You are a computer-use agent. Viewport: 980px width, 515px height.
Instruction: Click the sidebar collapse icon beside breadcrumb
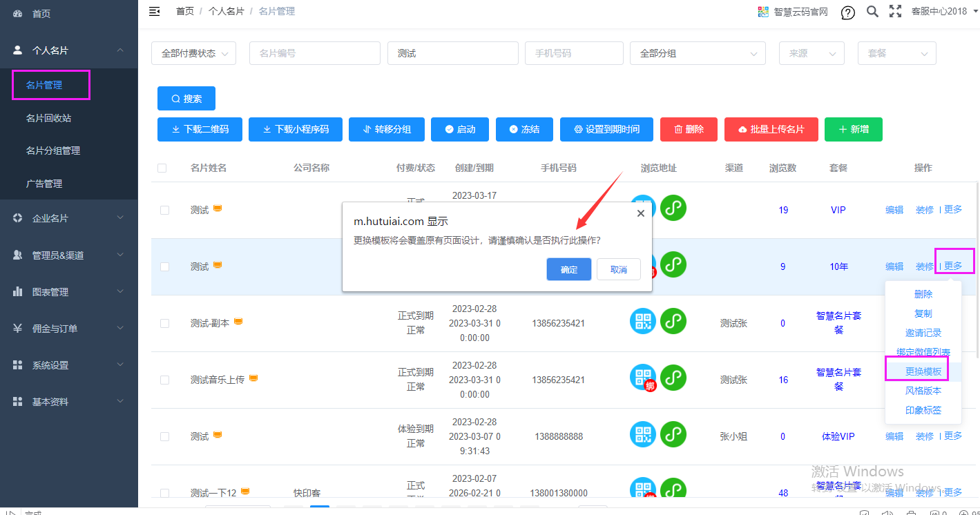[x=155, y=11]
